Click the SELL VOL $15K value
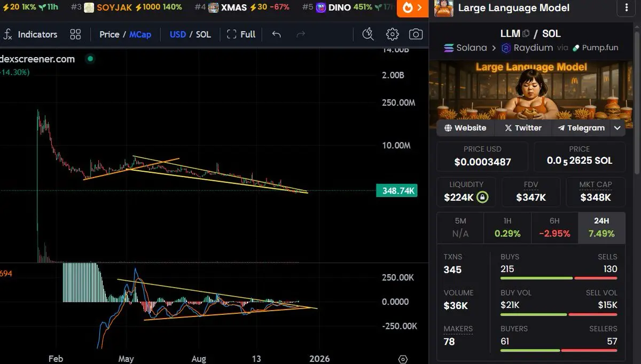This screenshot has width=641, height=364. pyautogui.click(x=607, y=305)
